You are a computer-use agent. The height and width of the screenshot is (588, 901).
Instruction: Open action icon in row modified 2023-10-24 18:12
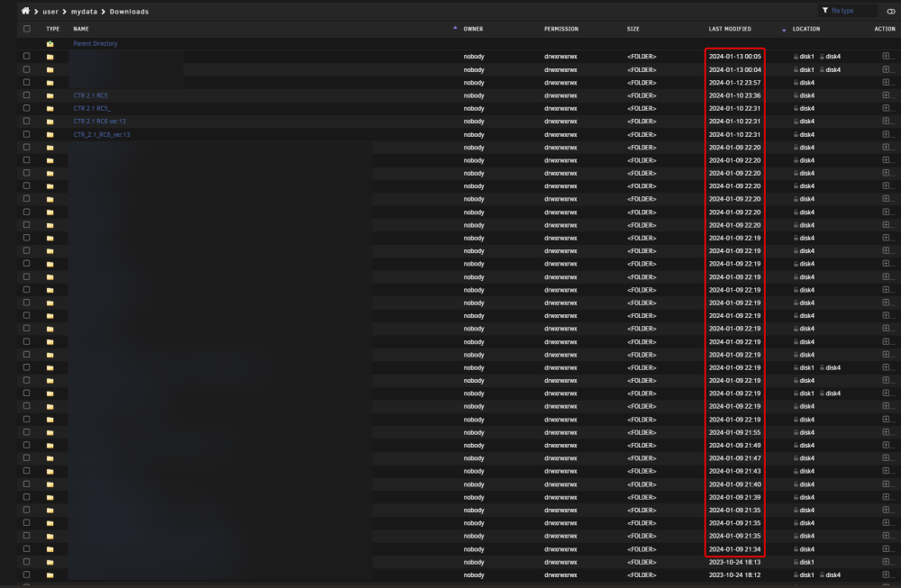click(x=886, y=574)
